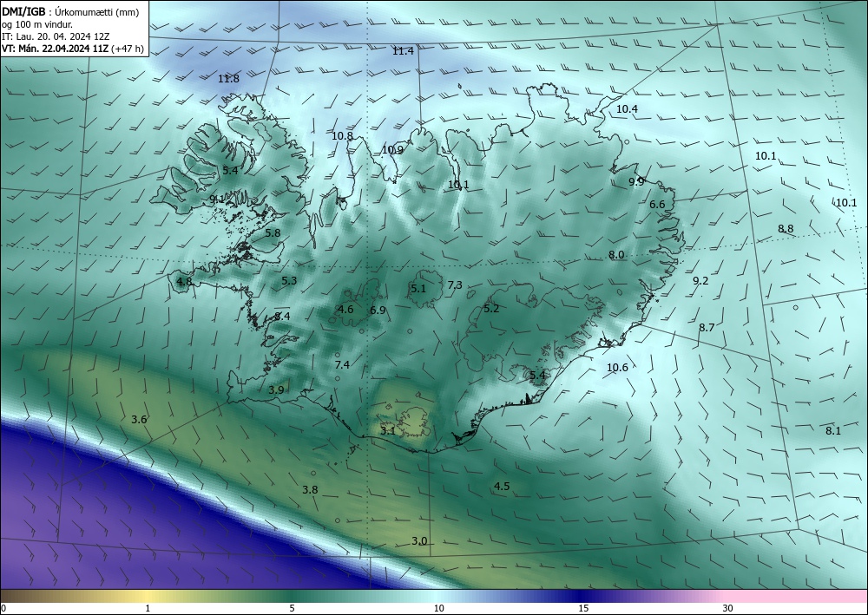Click the '5' tick on color scale

(x=292, y=608)
